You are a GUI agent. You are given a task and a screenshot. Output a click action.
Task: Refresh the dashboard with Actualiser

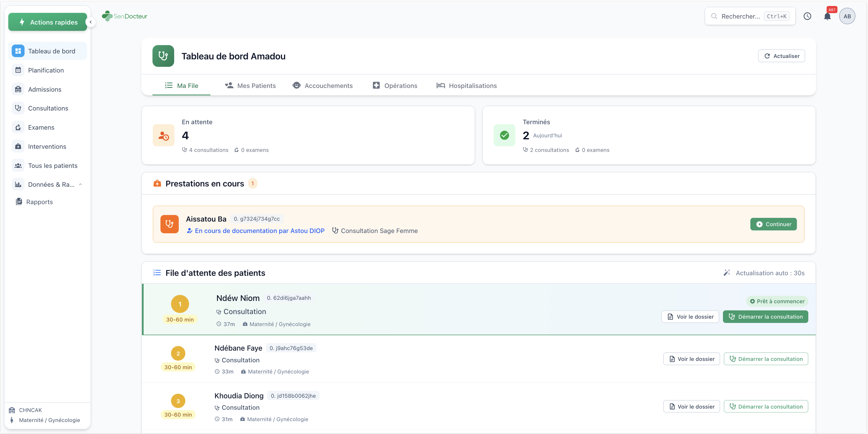(x=781, y=56)
